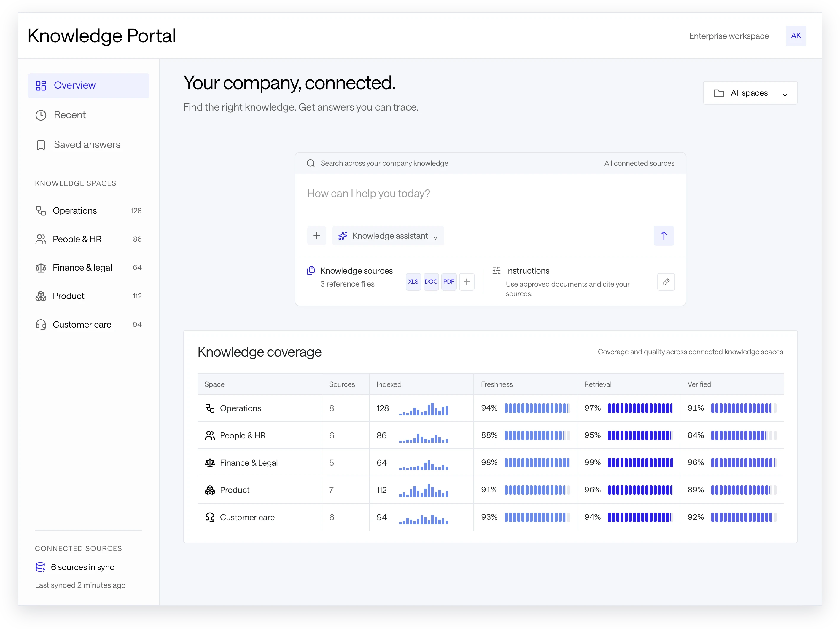Screen dimensions: 840x629
Task: Click All connected sources filter
Action: (x=639, y=163)
